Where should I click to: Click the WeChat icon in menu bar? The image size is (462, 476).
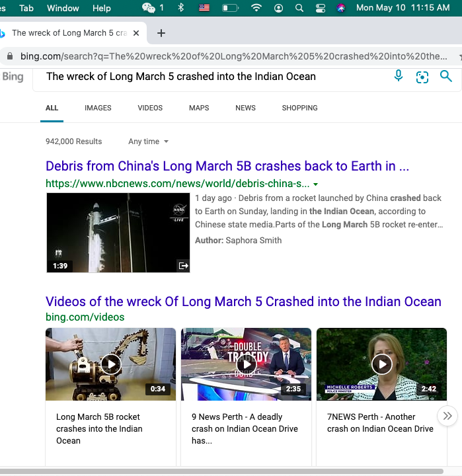149,8
